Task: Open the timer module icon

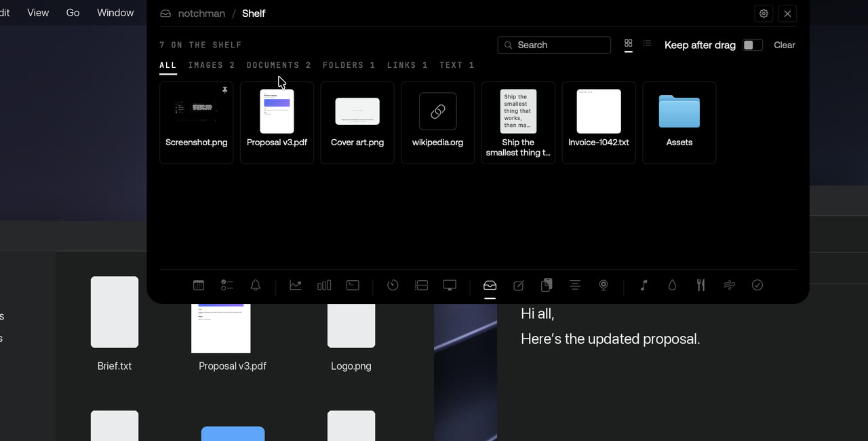Action: tap(393, 286)
